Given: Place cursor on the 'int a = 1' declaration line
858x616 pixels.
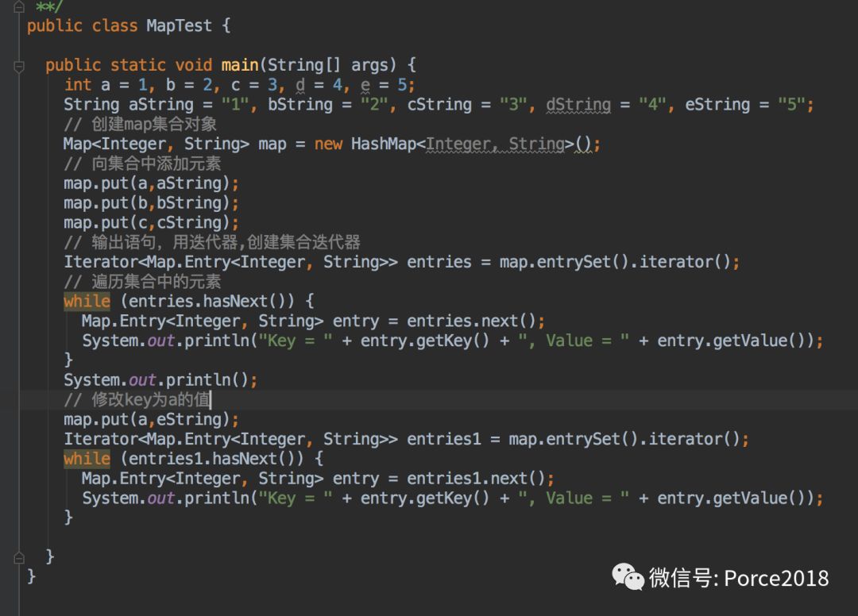Looking at the screenshot, I should [240, 85].
